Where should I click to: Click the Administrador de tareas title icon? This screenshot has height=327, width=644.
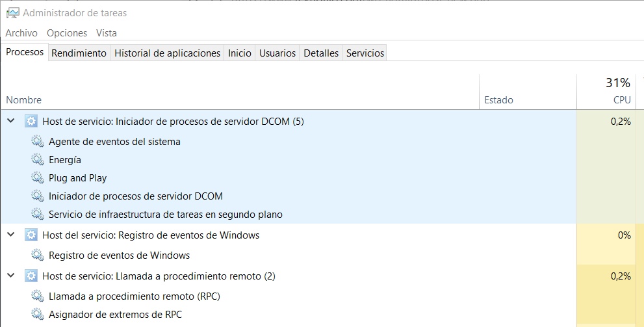click(x=13, y=13)
